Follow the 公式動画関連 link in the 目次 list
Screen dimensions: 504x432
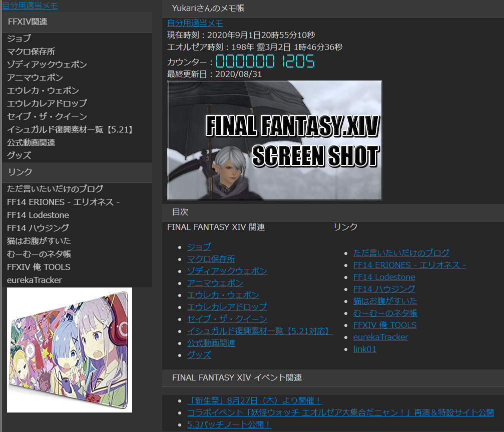click(211, 343)
